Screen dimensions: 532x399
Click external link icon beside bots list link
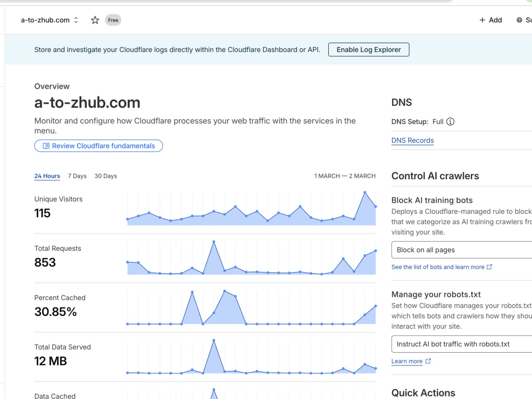(x=489, y=267)
